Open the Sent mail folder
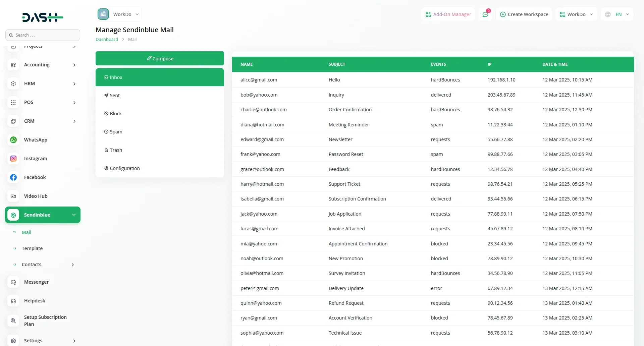 tap(114, 96)
